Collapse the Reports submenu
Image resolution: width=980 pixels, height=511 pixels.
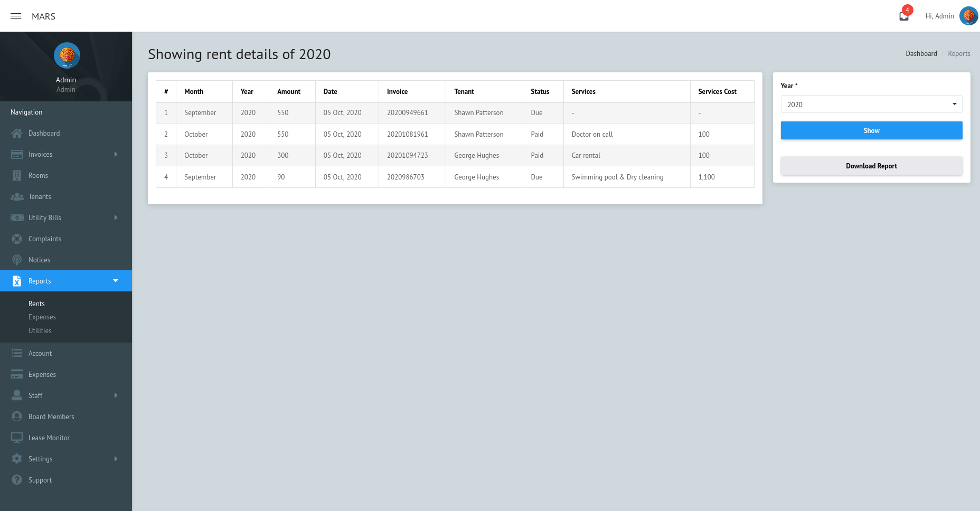coord(116,281)
